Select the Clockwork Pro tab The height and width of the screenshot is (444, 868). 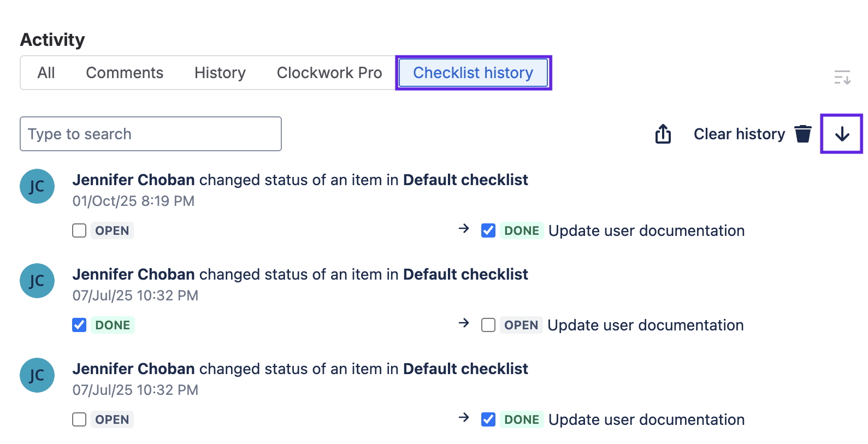329,73
